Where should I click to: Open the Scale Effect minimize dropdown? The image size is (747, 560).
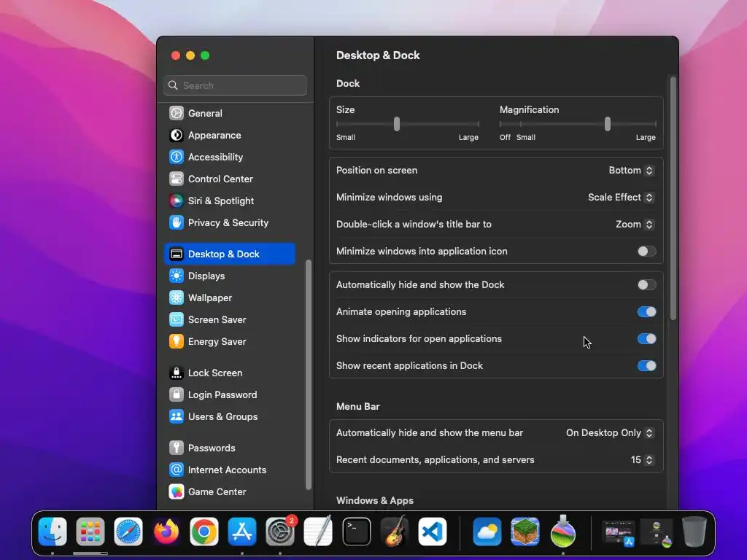click(621, 198)
